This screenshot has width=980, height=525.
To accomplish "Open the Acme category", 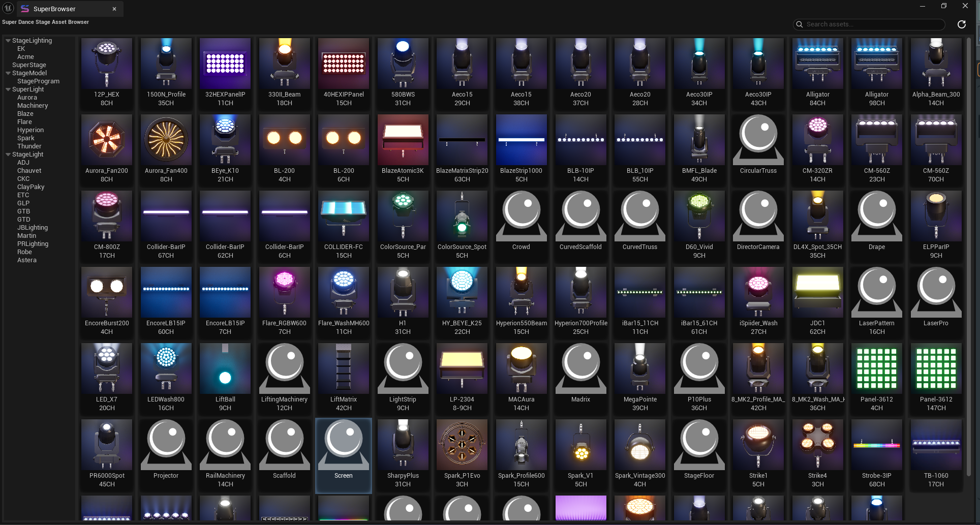I will [x=25, y=57].
